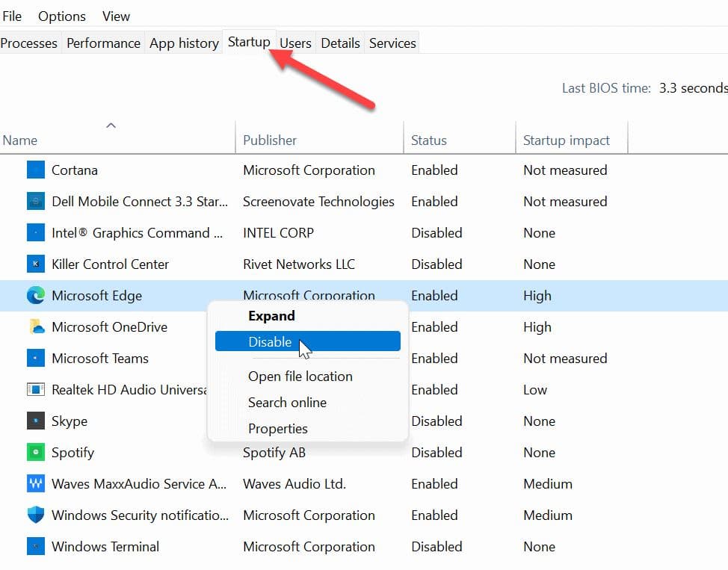Go to the Services tab

pyautogui.click(x=392, y=43)
